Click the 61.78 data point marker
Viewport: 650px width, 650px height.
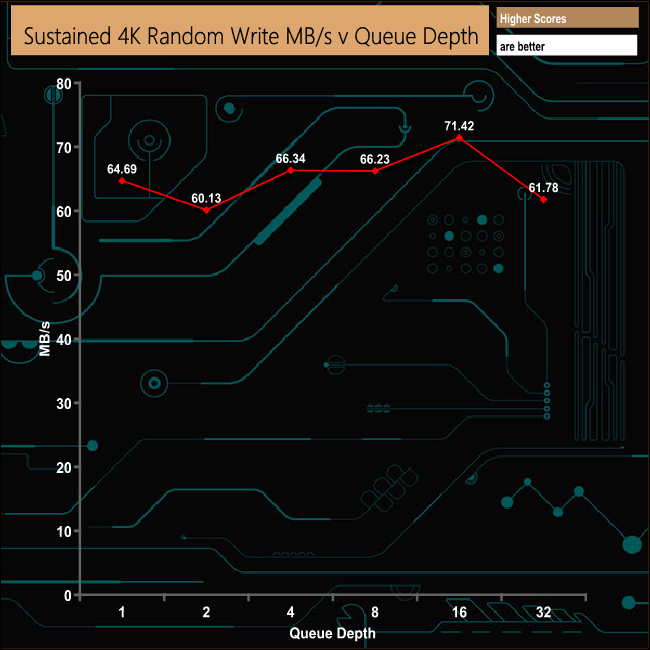tap(543, 199)
